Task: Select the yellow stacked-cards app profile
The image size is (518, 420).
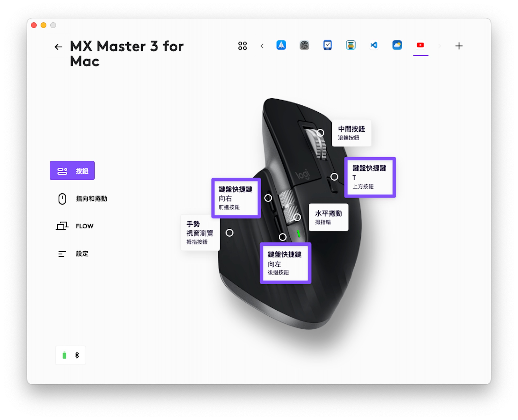Action: [350, 45]
